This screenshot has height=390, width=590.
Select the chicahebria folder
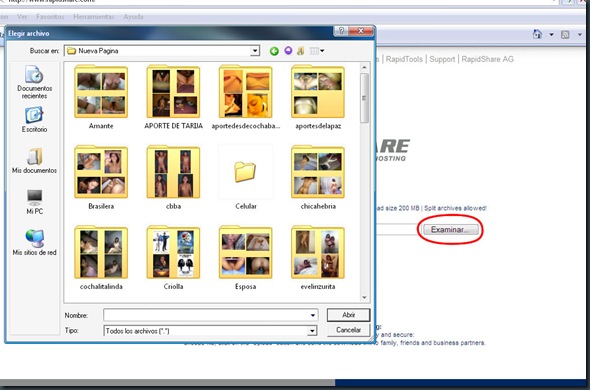(x=318, y=177)
